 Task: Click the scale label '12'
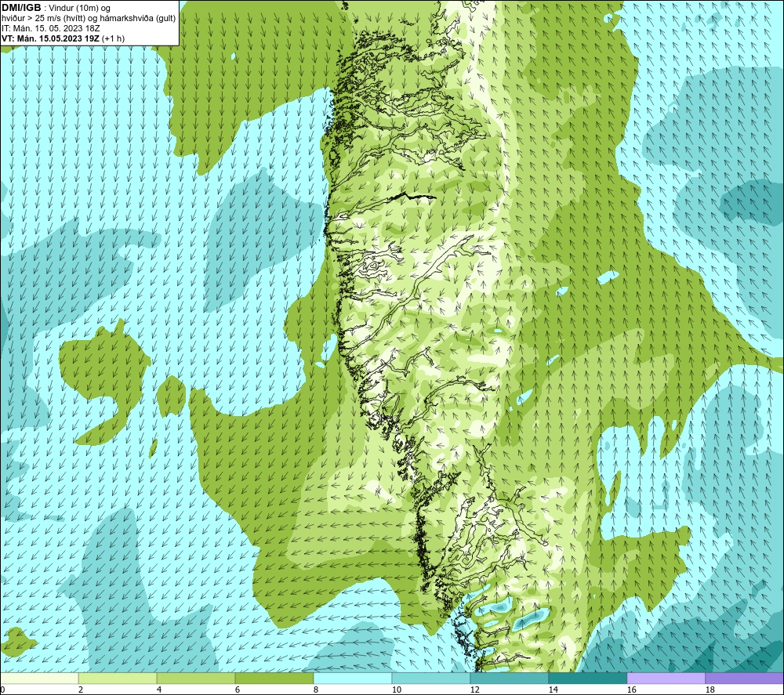pyautogui.click(x=474, y=690)
